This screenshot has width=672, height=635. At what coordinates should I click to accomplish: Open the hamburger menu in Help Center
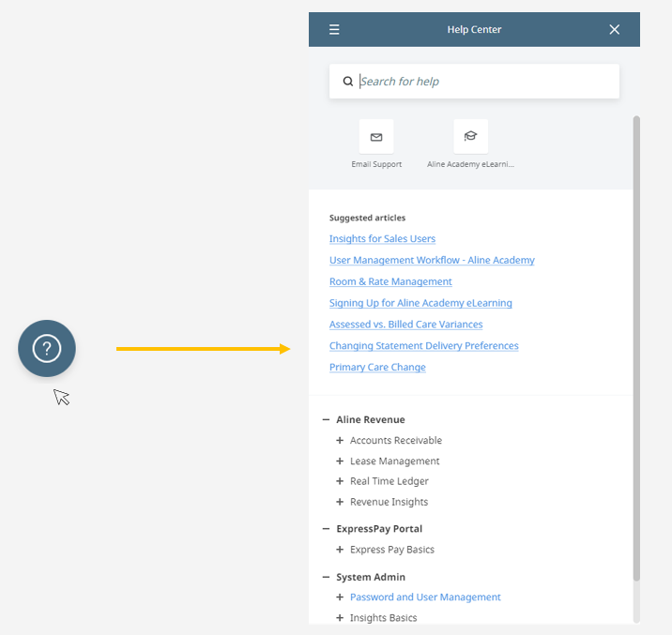pos(334,29)
